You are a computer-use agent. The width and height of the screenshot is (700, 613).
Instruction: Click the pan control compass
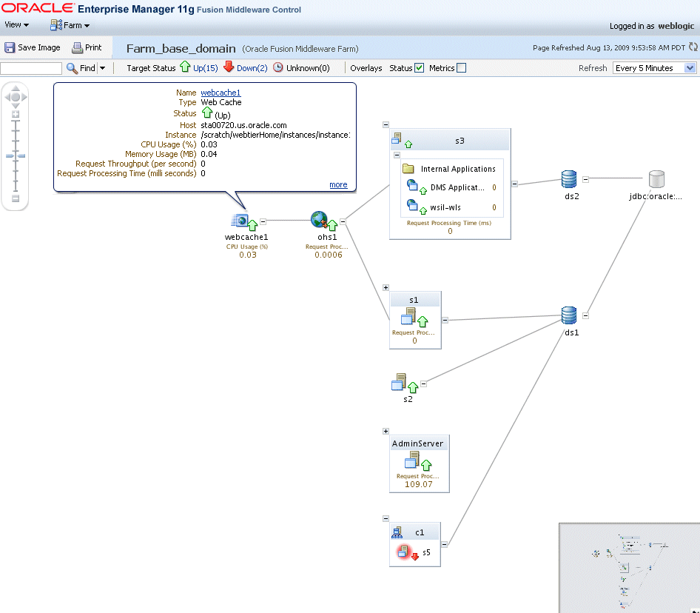[x=16, y=96]
